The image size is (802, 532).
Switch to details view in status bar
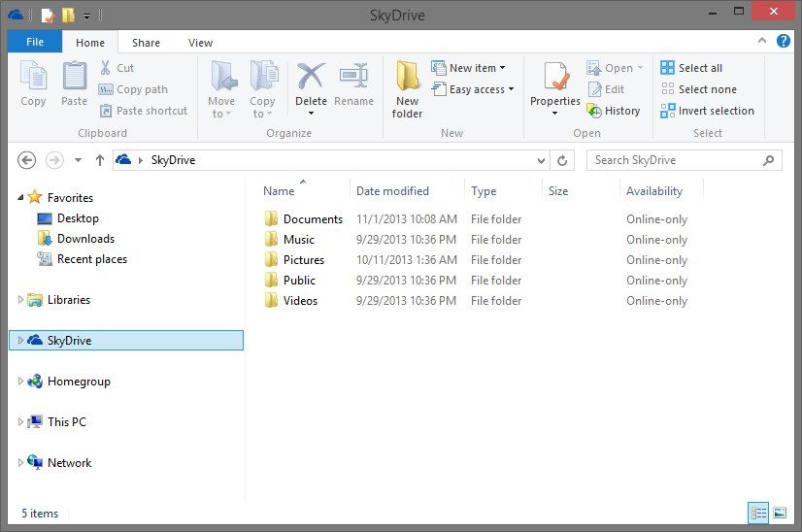point(758,513)
